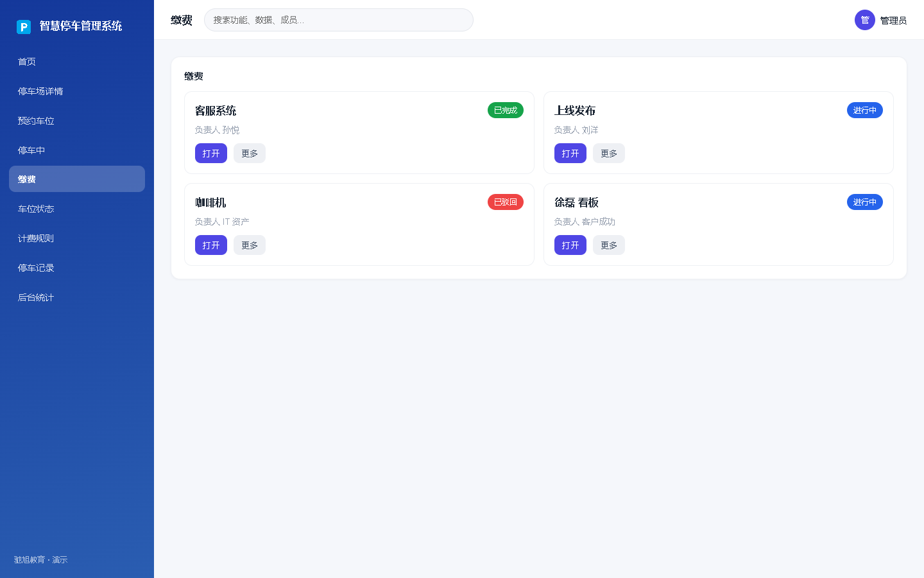Open the 停车中 sidebar page
Viewport: 924px width, 578px height.
coord(77,150)
